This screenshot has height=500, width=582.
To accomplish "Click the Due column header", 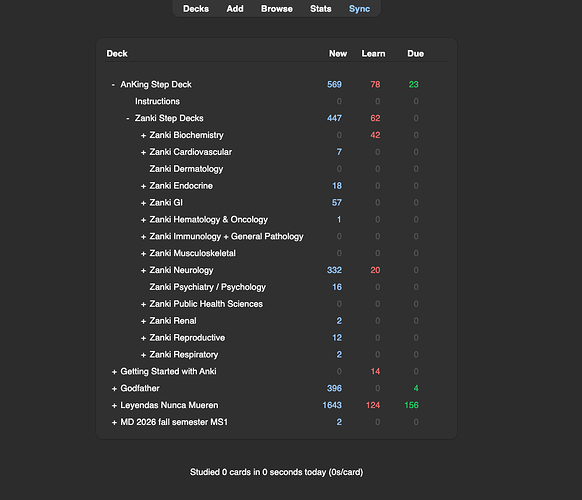I will [415, 54].
